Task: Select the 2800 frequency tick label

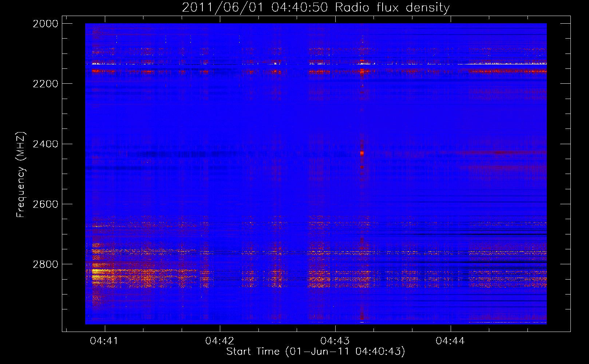Action: coord(46,264)
